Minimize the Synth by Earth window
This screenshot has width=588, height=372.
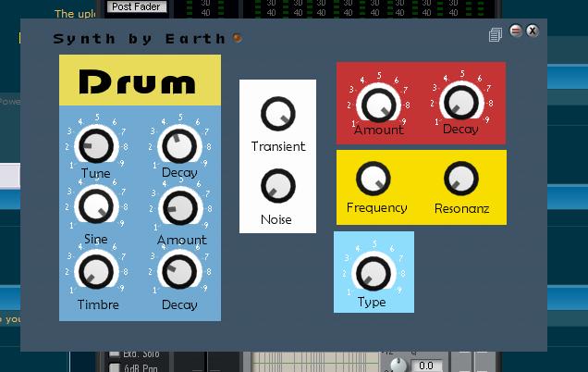click(516, 31)
